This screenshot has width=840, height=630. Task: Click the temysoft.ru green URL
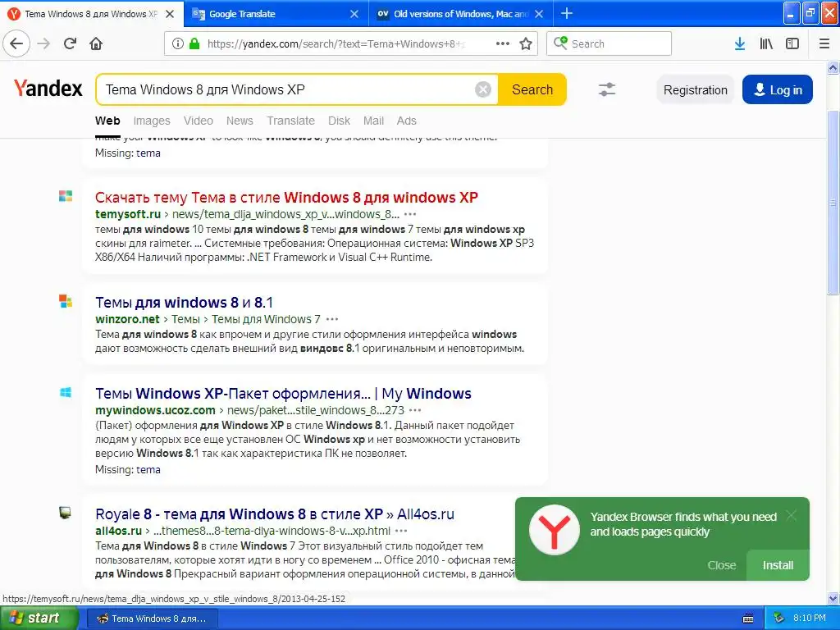click(128, 214)
